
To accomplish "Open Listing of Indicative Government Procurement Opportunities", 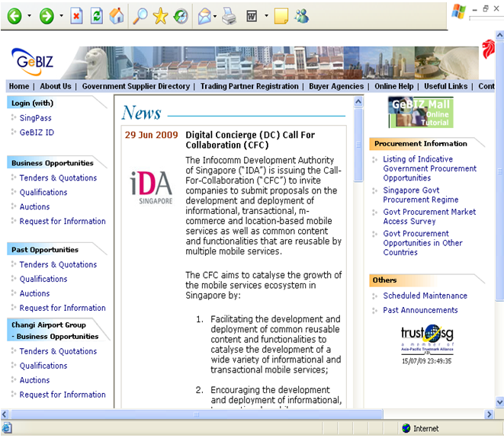I will [x=429, y=168].
